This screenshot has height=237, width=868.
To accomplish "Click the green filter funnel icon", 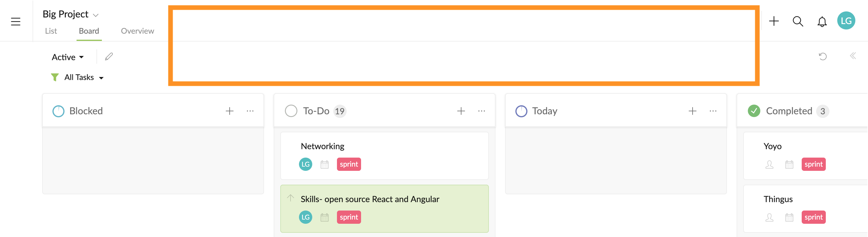I will pos(55,77).
